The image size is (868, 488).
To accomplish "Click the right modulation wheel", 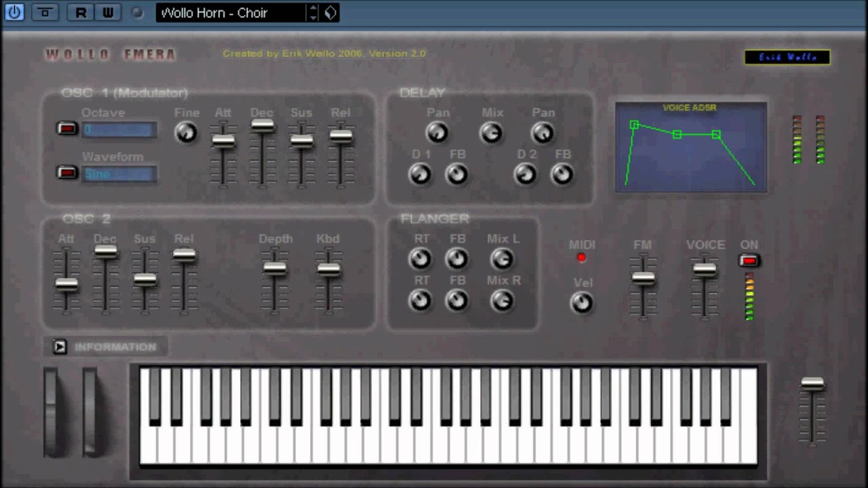I will tap(90, 411).
